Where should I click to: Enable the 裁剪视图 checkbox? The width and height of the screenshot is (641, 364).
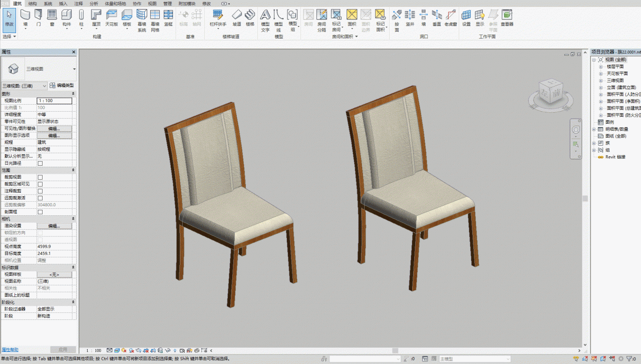pyautogui.click(x=40, y=177)
